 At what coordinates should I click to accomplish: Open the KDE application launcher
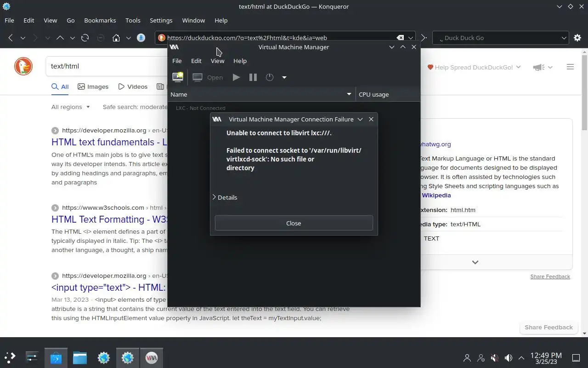10,357
